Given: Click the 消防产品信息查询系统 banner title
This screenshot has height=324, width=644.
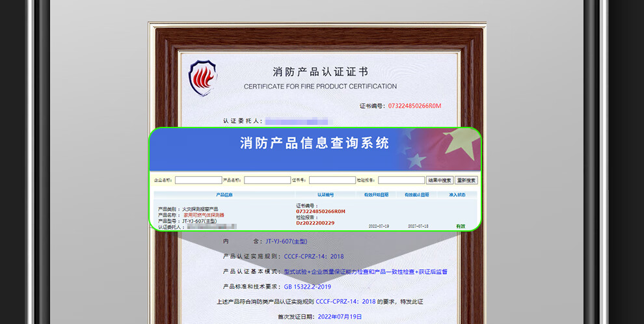Looking at the screenshot, I should click(x=314, y=143).
